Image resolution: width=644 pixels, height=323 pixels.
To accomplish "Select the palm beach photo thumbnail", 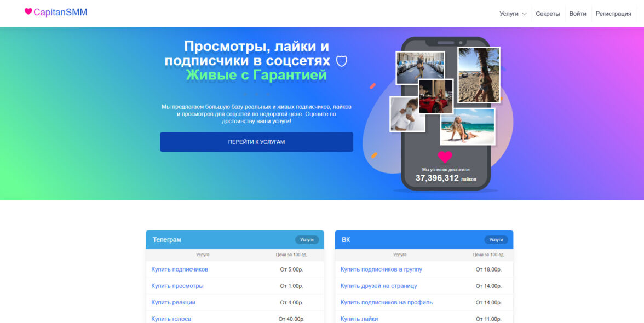I will [479, 74].
